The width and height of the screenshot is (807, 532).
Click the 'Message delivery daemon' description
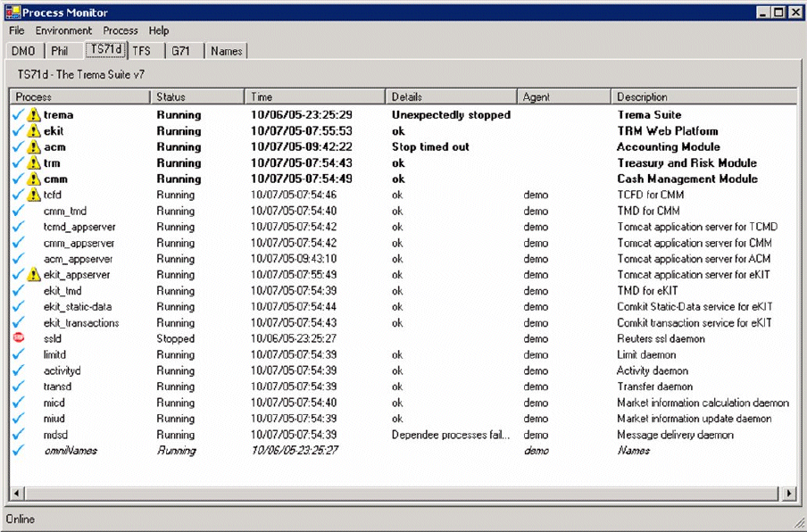675,434
